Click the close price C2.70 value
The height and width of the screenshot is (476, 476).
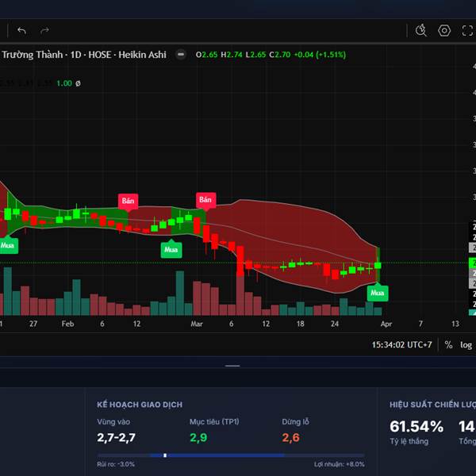pyautogui.click(x=280, y=55)
